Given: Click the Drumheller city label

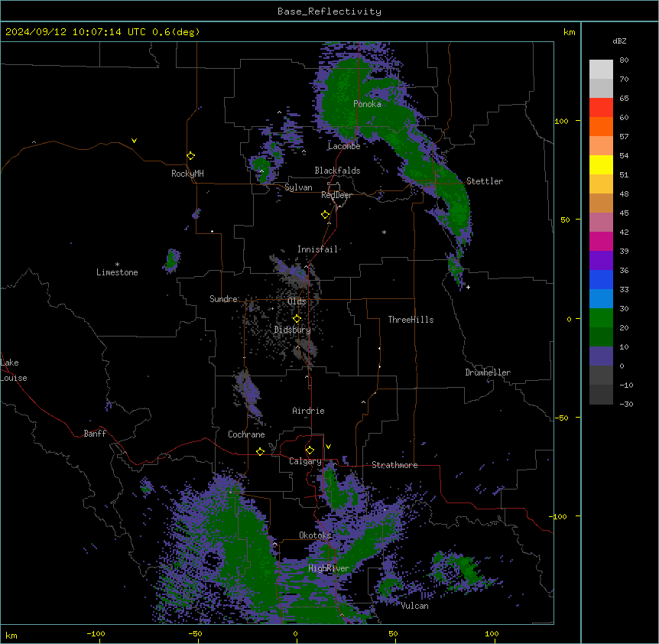Looking at the screenshot, I should coord(488,372).
